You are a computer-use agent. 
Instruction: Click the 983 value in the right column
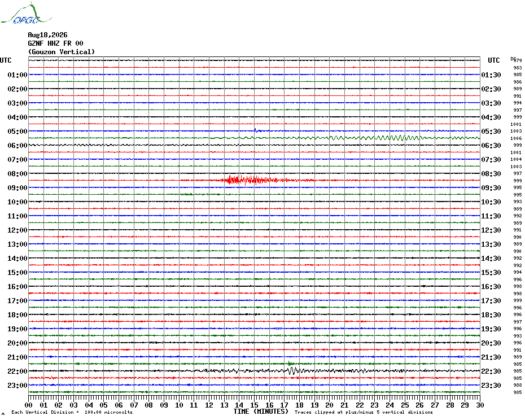[518, 68]
